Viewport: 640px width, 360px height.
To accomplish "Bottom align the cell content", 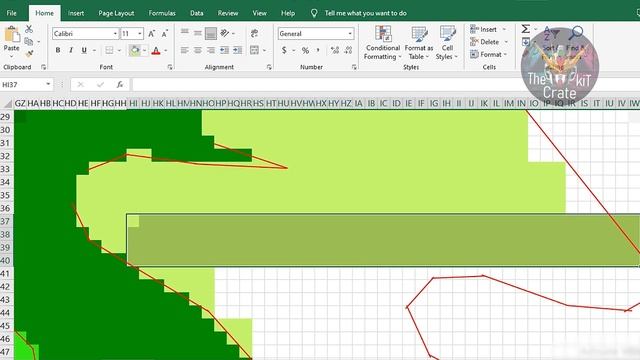I will [x=211, y=33].
